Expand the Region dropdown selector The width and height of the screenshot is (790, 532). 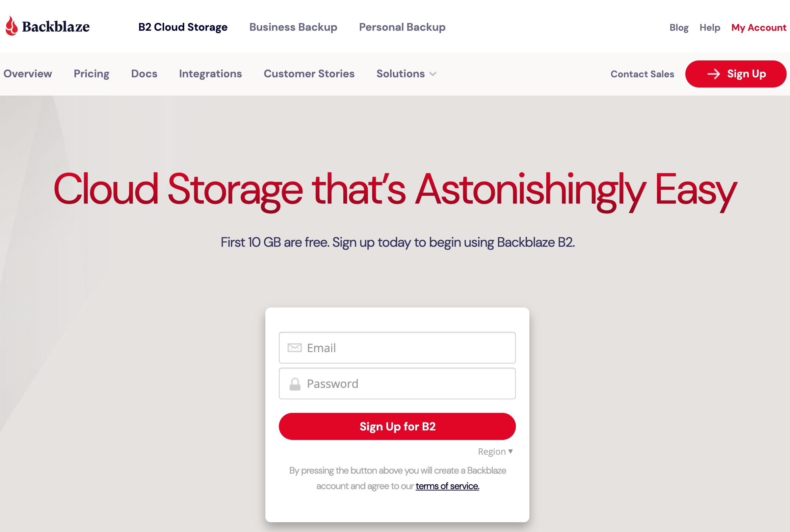pyautogui.click(x=497, y=451)
